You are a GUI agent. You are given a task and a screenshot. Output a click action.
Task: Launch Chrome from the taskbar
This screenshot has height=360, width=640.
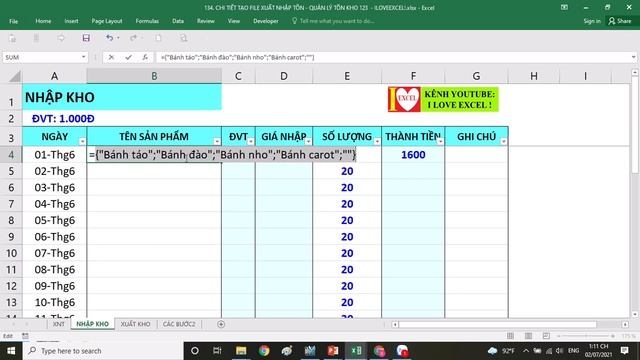click(x=264, y=351)
